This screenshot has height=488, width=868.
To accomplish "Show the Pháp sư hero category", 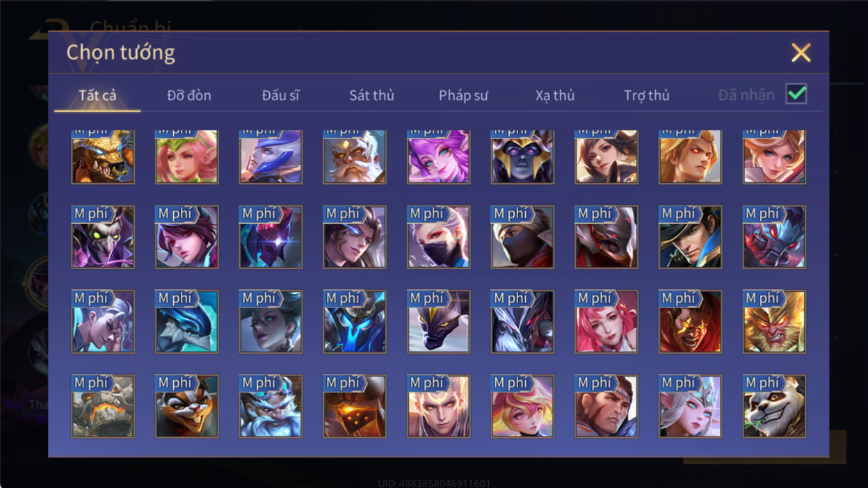I will point(463,95).
